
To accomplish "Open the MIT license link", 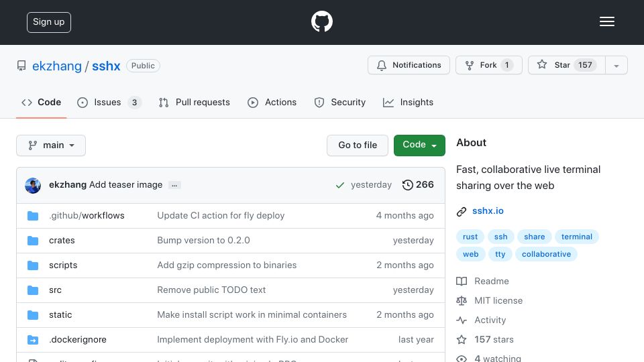I will tap(490, 300).
